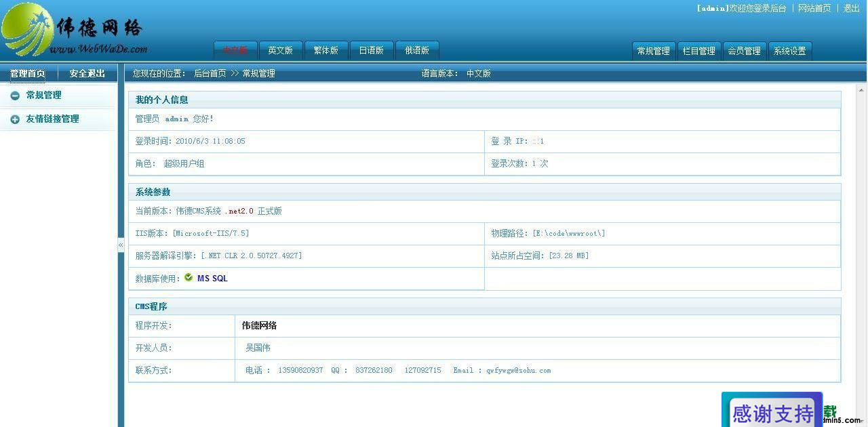
Task: Collapse the sidebar with the « handle
Action: coord(121,245)
